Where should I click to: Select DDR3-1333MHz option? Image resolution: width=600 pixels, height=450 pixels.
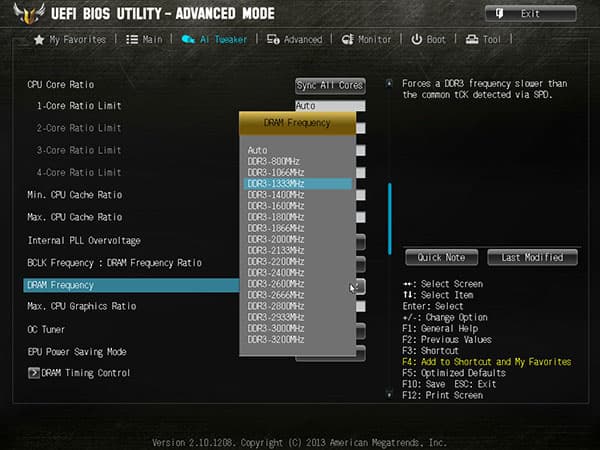coord(298,184)
